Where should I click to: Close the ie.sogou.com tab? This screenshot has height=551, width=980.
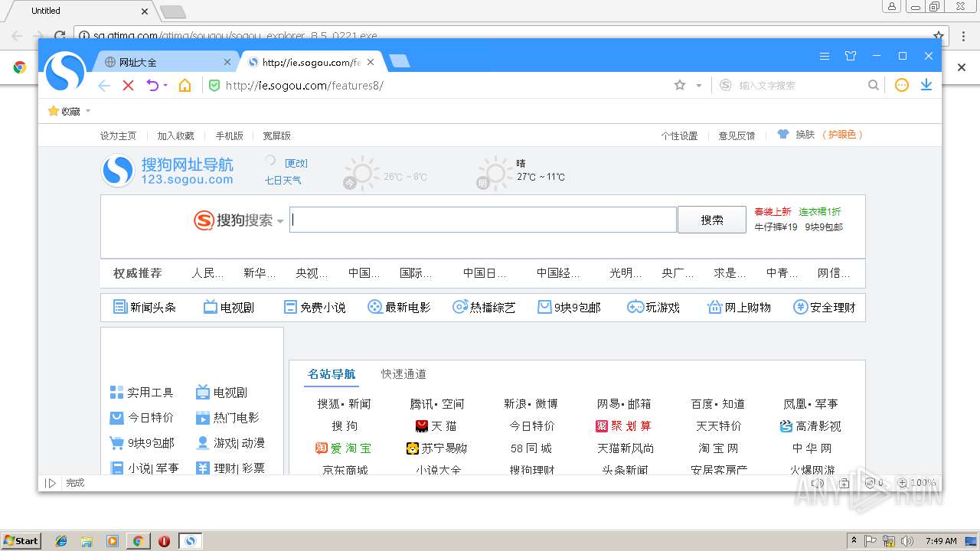point(371,62)
